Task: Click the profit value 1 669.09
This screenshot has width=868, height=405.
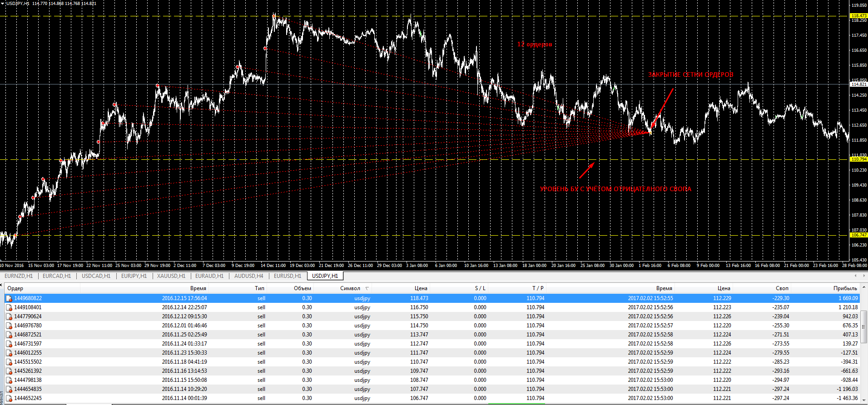Action: pyautogui.click(x=848, y=298)
